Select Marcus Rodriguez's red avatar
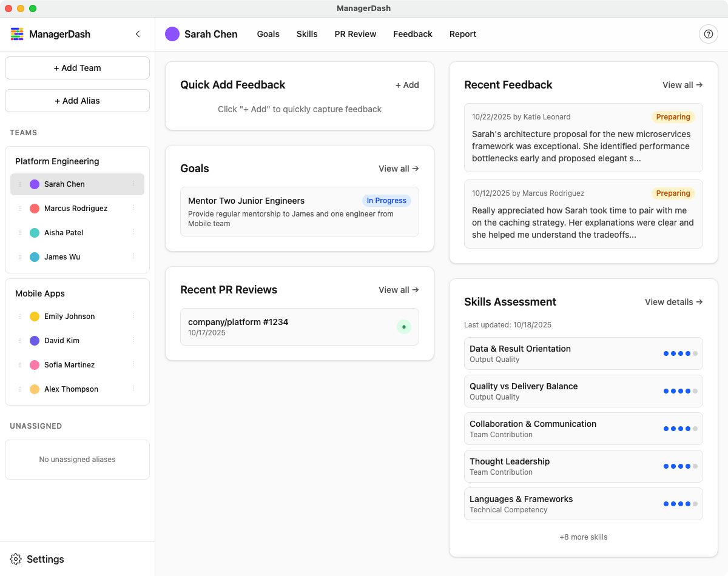The image size is (728, 576). pos(35,208)
